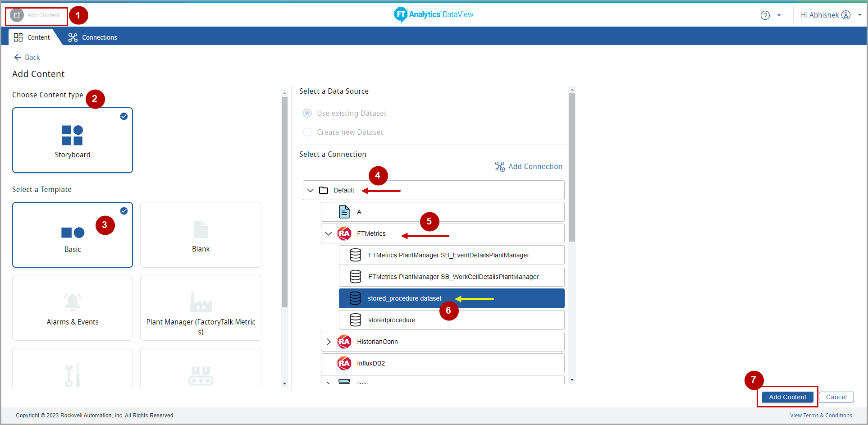Click the SB_EventDetailsPlantManager database icon
The image size is (868, 425).
pyautogui.click(x=356, y=255)
